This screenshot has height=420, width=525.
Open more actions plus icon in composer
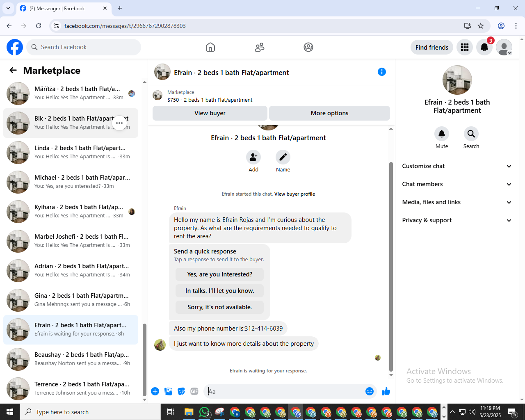coord(155,391)
